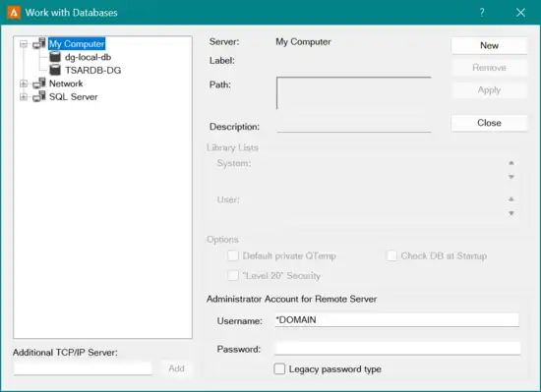Click the SQL Server node icon
The height and width of the screenshot is (392, 541).
tap(39, 96)
